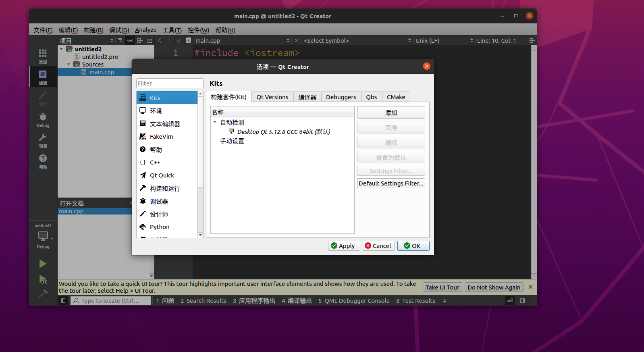Viewport: 644px width, 352px height.
Task: Open the output panes selector arrows
Action: [445, 300]
